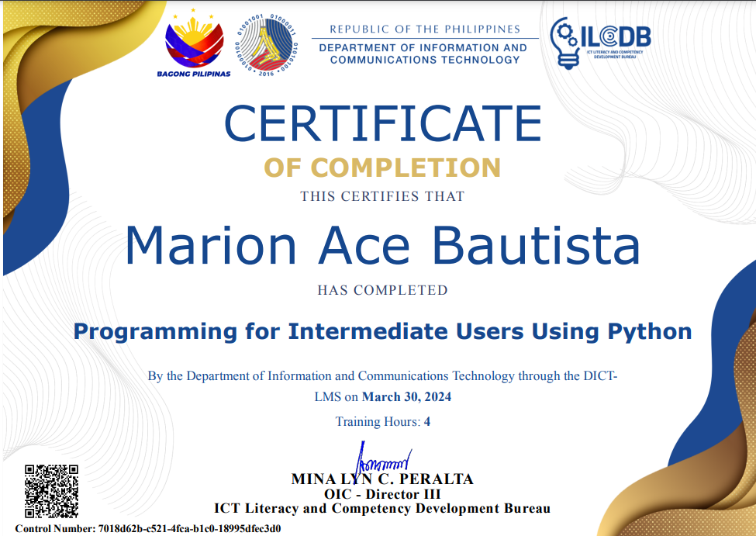Click the line starting "By the Department of Information"
Image resolution: width=756 pixels, height=536 pixels.
[383, 376]
